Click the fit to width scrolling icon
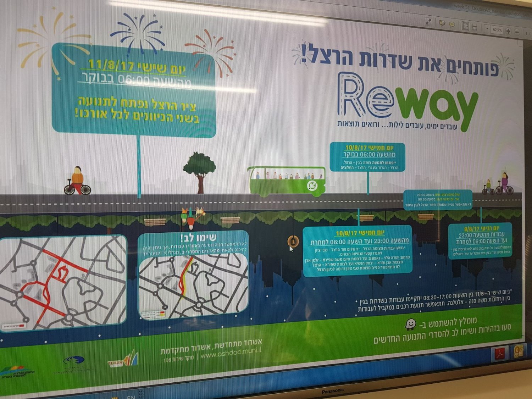 [x=475, y=28]
